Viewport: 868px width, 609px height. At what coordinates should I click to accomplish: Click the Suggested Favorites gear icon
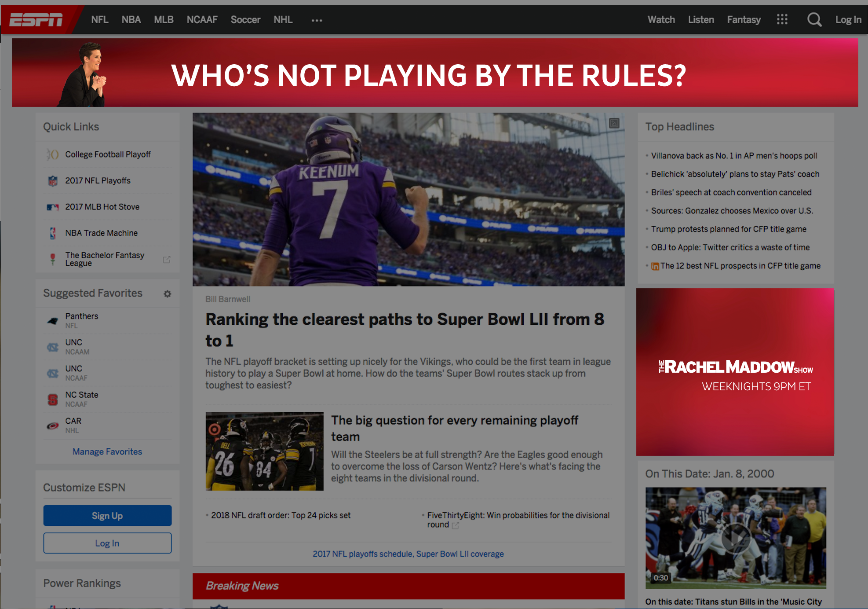point(168,293)
